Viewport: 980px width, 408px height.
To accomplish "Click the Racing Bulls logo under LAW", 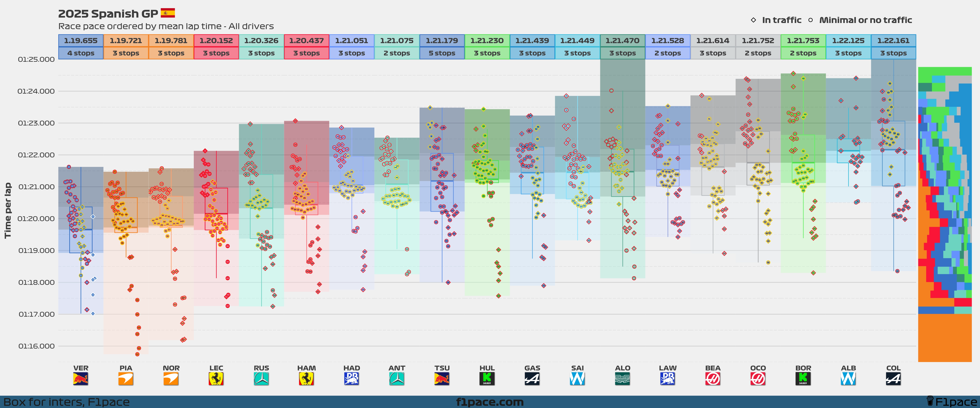I will [x=668, y=379].
